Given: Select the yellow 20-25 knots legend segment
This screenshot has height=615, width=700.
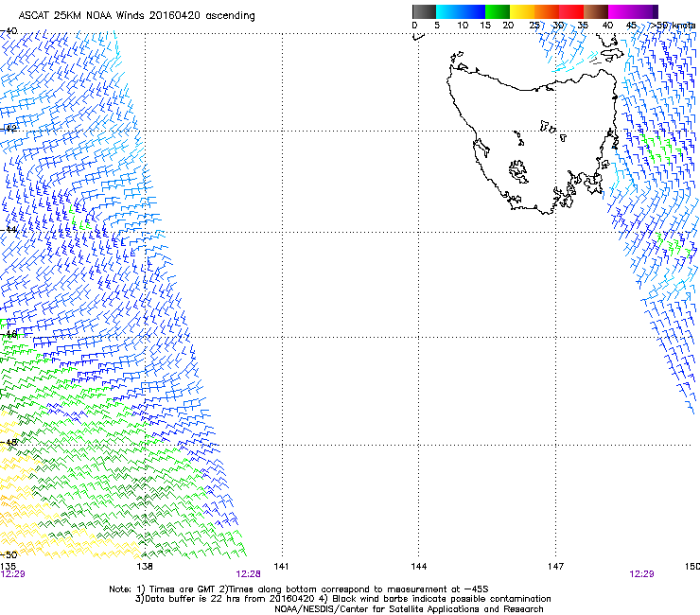Looking at the screenshot, I should coord(522,11).
